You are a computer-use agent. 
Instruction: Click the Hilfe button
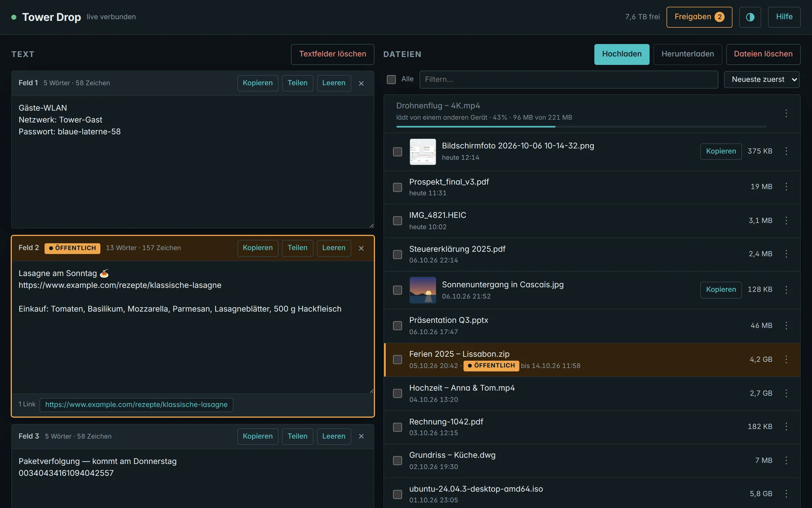click(x=784, y=17)
